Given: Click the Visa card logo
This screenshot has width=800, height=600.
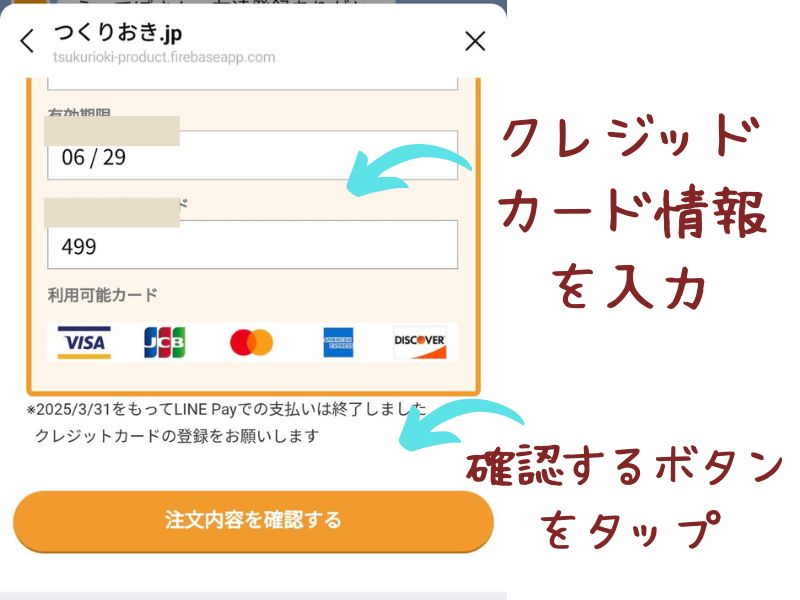Looking at the screenshot, I should click(x=84, y=342).
